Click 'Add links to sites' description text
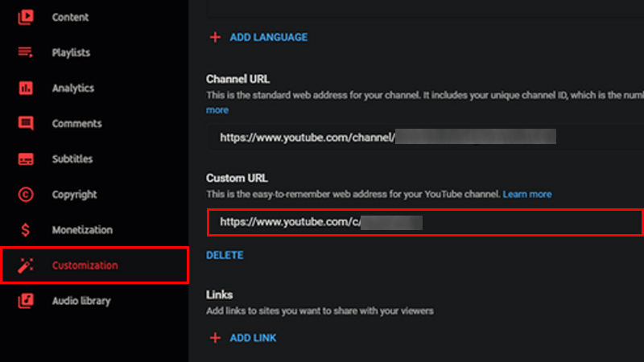The height and width of the screenshot is (362, 644). click(320, 311)
